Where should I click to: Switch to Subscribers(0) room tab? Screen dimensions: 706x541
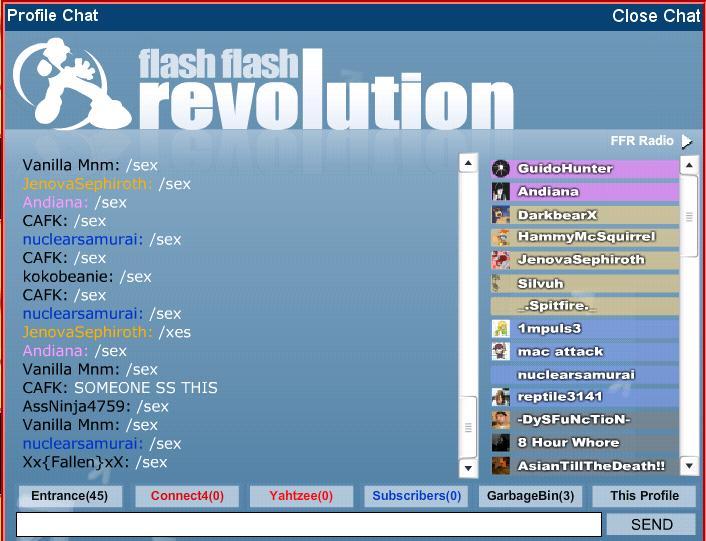(416, 496)
